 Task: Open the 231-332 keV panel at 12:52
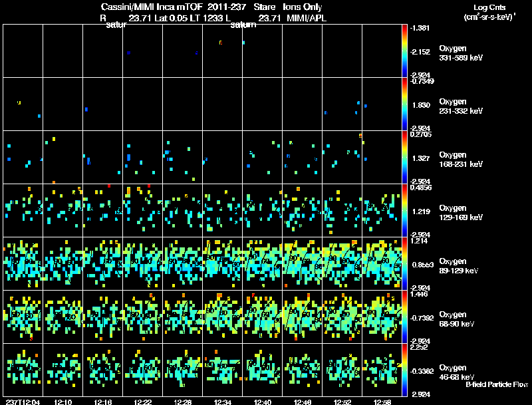tap(342, 104)
